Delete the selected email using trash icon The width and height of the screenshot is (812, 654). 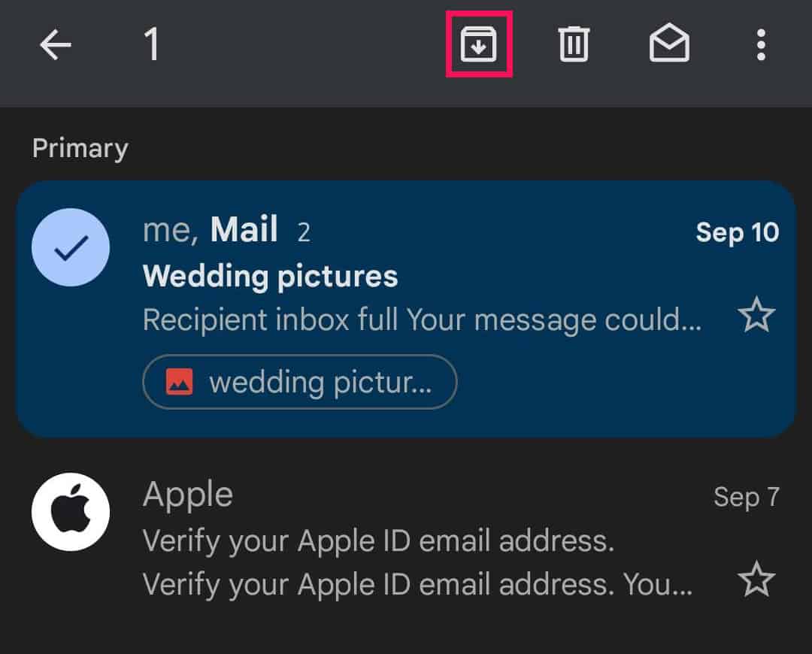(574, 44)
